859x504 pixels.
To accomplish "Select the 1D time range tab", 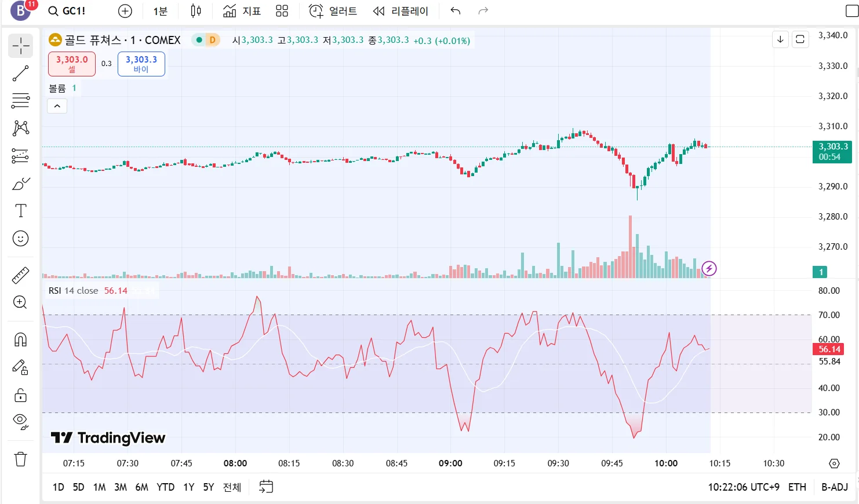I will (59, 487).
